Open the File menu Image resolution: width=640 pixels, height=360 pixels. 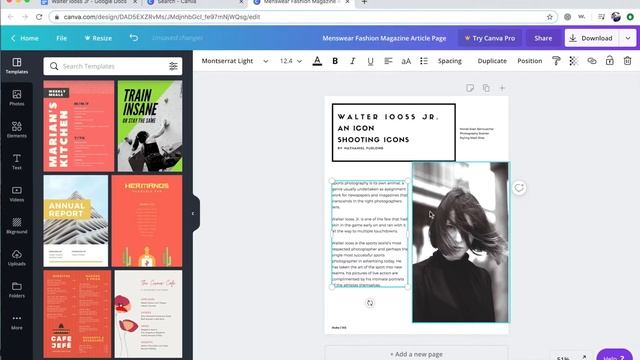point(62,38)
